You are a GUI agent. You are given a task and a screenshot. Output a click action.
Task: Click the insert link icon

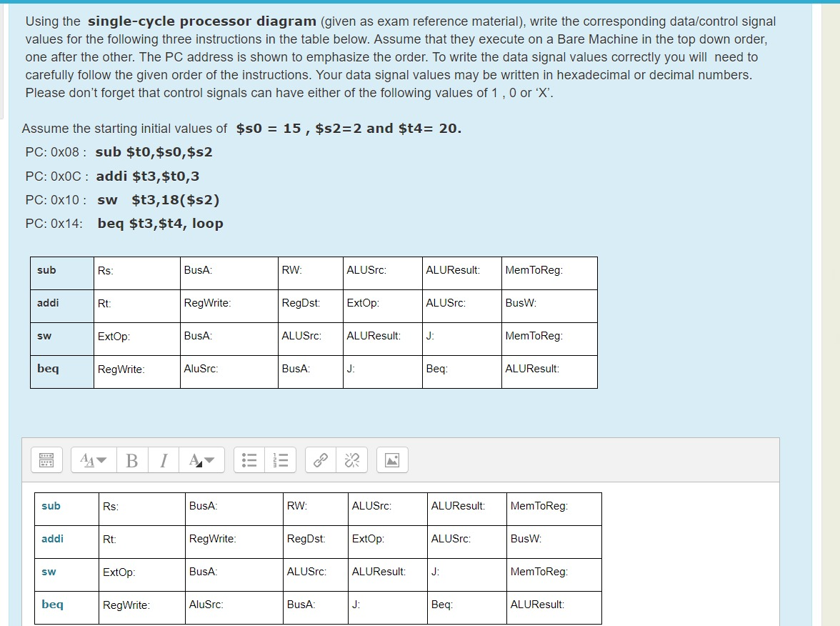coord(319,459)
